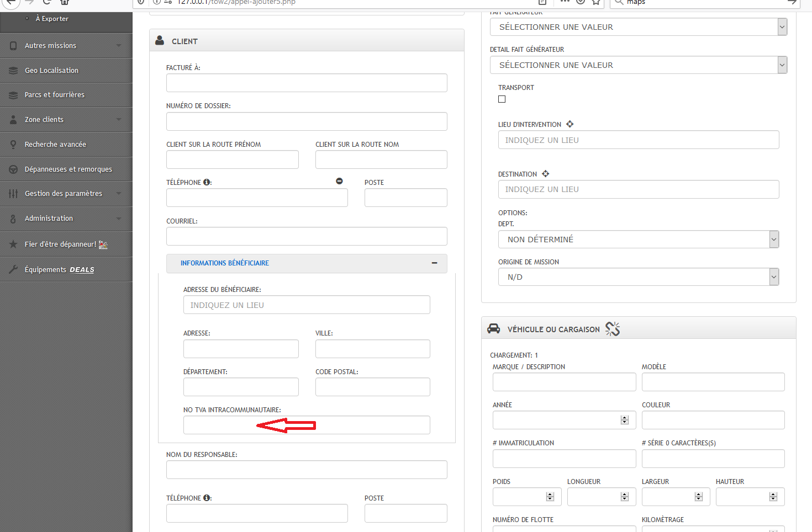This screenshot has width=812, height=532.
Task: Toggle the Transport checkbox
Action: click(x=502, y=99)
